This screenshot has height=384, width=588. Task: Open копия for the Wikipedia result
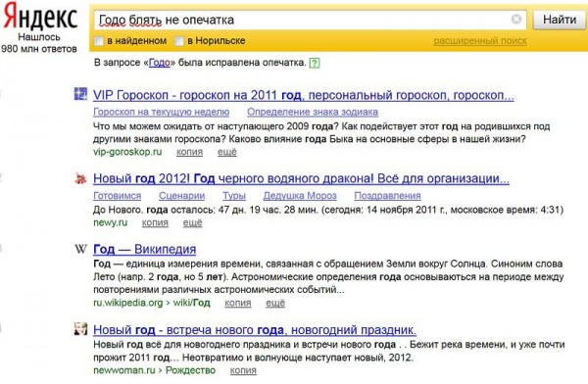pyautogui.click(x=238, y=303)
